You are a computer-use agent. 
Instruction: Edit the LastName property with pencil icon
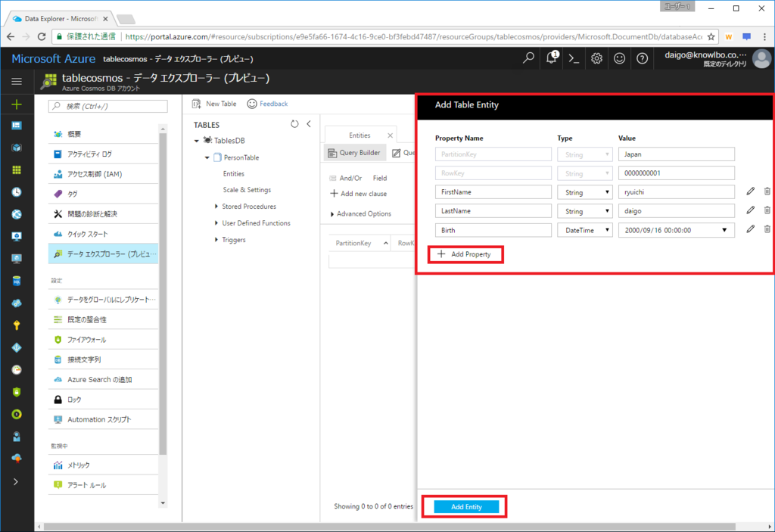point(750,210)
